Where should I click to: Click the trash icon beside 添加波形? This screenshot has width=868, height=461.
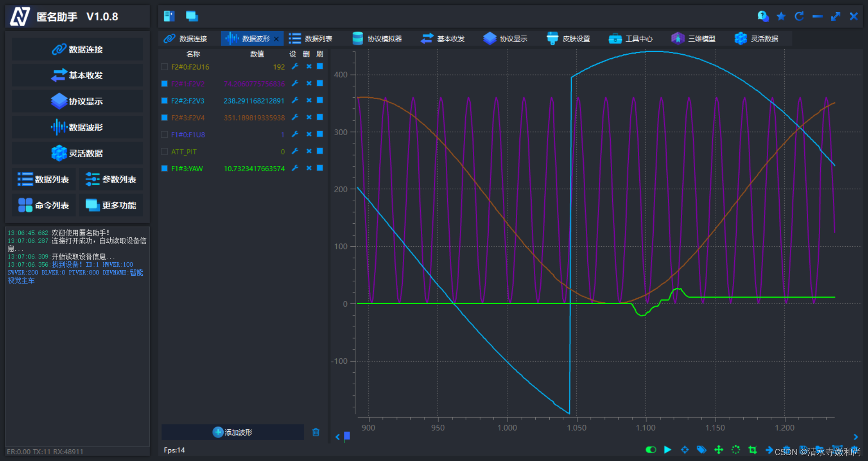click(x=316, y=432)
